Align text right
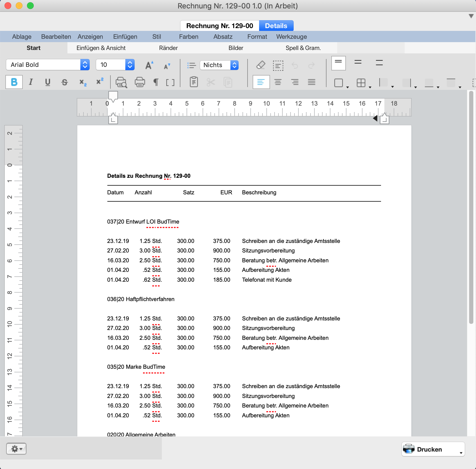The width and height of the screenshot is (476, 469). [295, 82]
